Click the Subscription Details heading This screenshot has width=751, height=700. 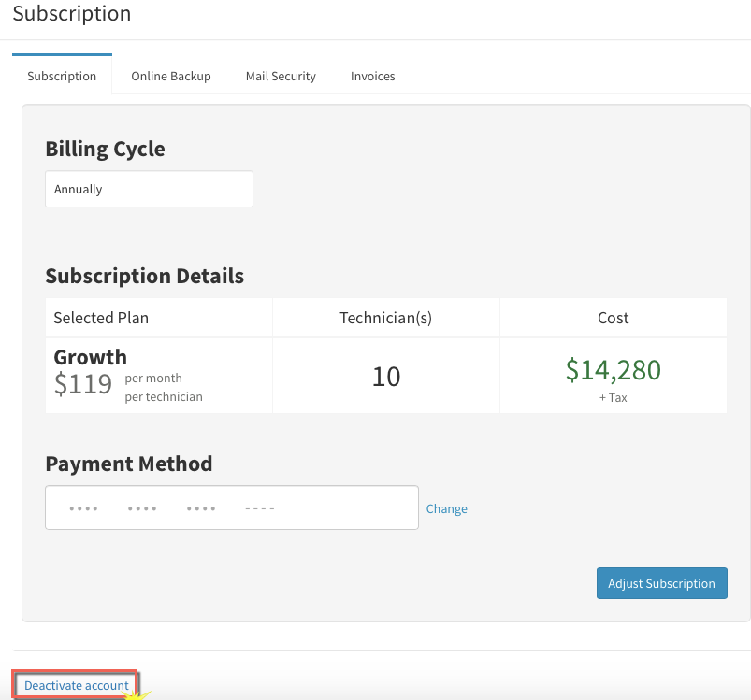coord(145,276)
